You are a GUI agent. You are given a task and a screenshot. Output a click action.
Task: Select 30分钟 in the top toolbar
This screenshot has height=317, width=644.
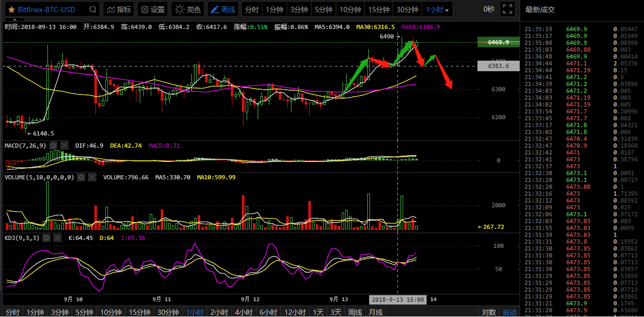click(407, 9)
